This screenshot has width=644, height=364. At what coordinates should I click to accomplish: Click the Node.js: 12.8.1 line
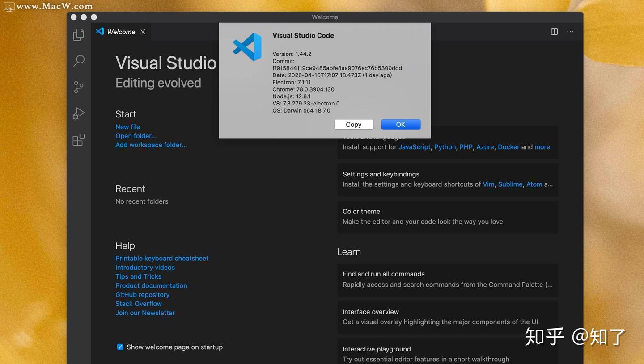(291, 96)
